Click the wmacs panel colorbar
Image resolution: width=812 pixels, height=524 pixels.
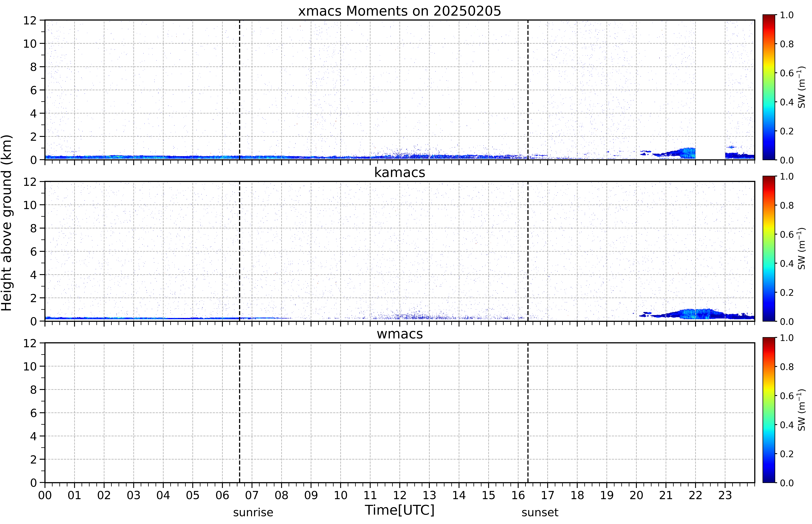tap(769, 410)
